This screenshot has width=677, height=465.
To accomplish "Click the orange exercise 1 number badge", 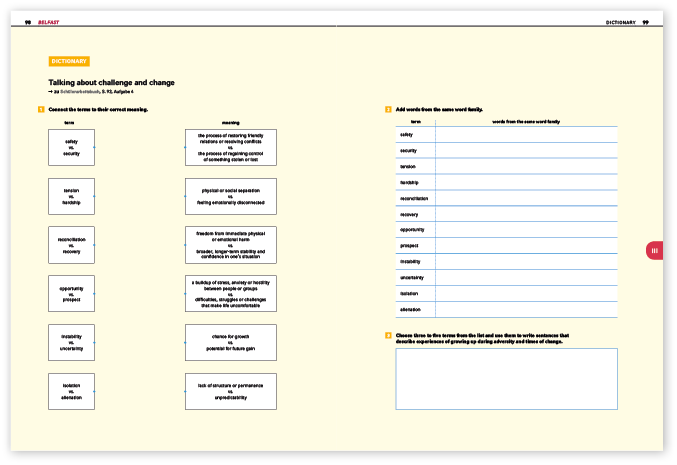I will click(x=40, y=109).
